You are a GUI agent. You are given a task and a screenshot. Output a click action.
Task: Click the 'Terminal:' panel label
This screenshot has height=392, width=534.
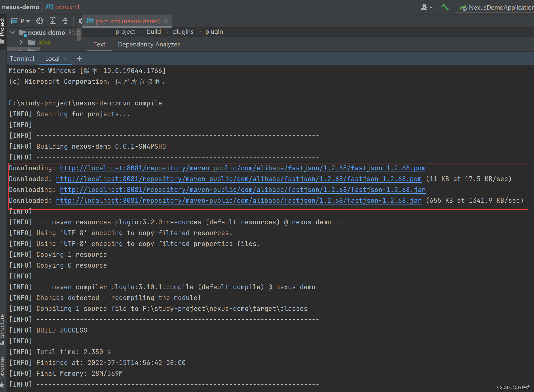point(23,59)
